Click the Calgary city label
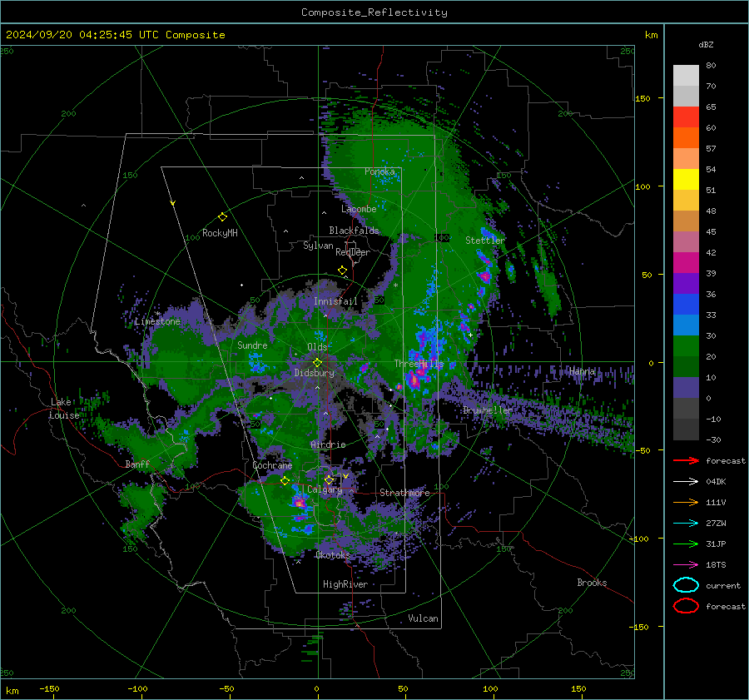The image size is (749, 700). (325, 489)
